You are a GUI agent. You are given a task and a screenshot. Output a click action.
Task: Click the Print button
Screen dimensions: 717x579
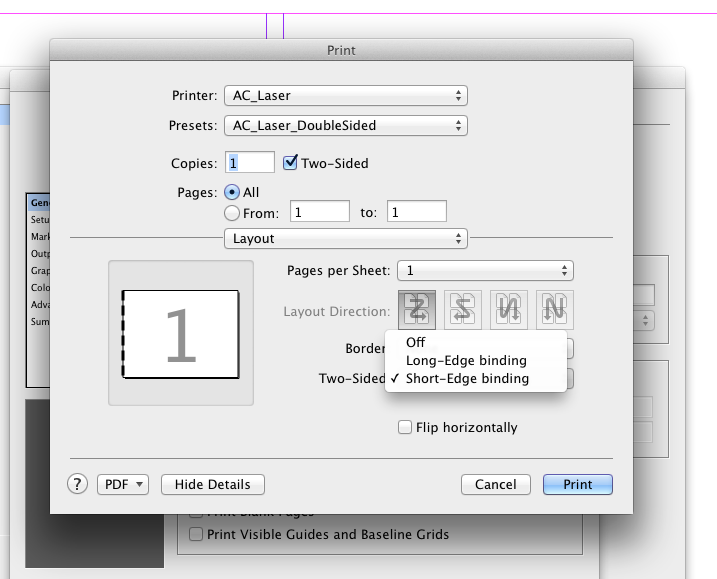click(578, 484)
